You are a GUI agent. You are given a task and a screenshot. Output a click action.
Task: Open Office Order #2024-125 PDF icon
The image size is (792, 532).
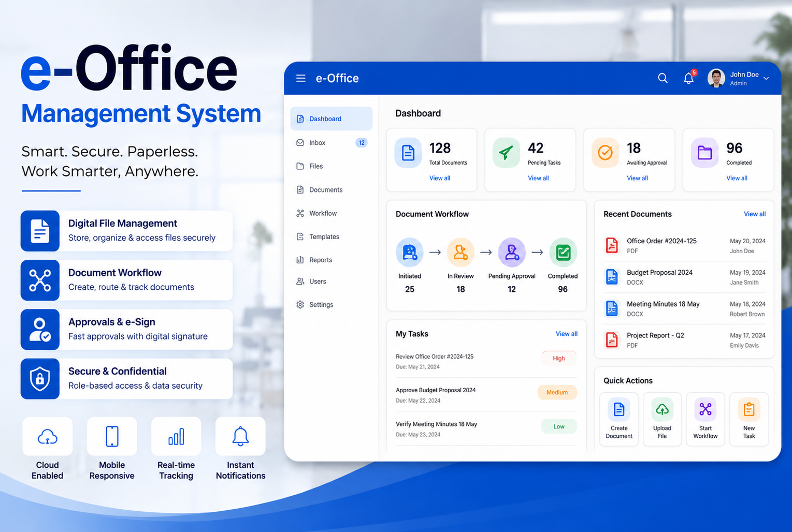click(612, 245)
